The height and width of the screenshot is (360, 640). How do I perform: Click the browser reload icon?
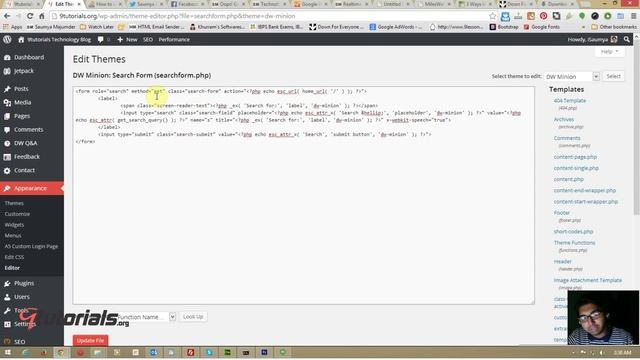[30, 16]
